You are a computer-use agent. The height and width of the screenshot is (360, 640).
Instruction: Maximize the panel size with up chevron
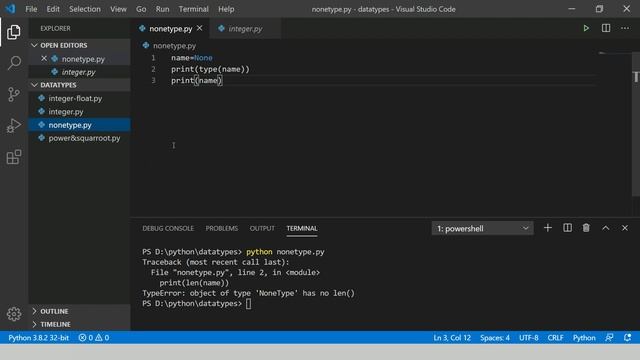[x=606, y=228]
